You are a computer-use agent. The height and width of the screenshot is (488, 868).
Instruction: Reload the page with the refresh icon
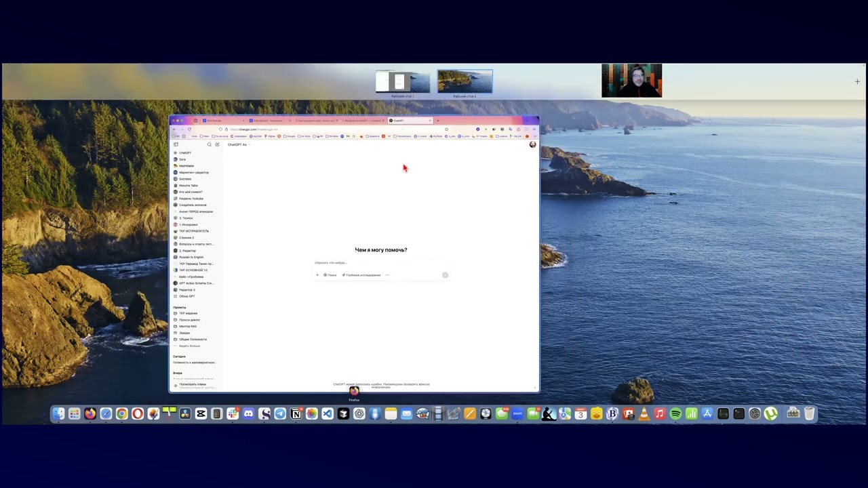[x=189, y=129]
